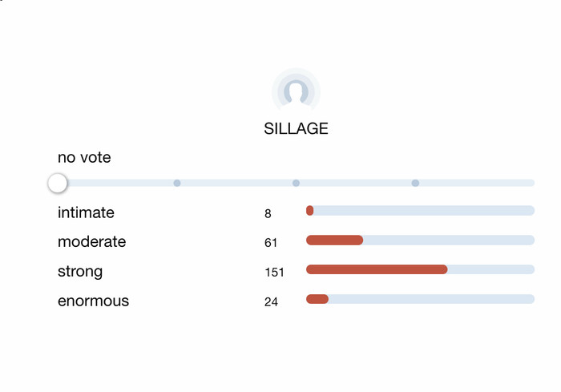Click the sillage person silhouette icon
The image size is (561, 392).
(296, 91)
